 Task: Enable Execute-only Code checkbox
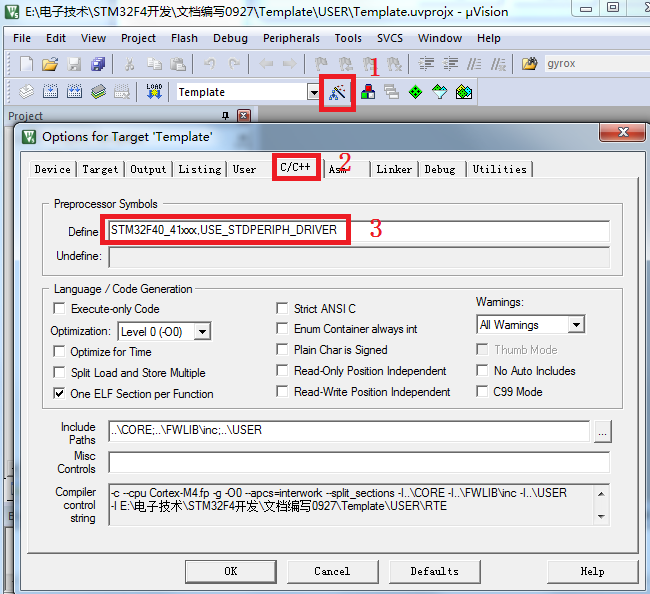59,308
